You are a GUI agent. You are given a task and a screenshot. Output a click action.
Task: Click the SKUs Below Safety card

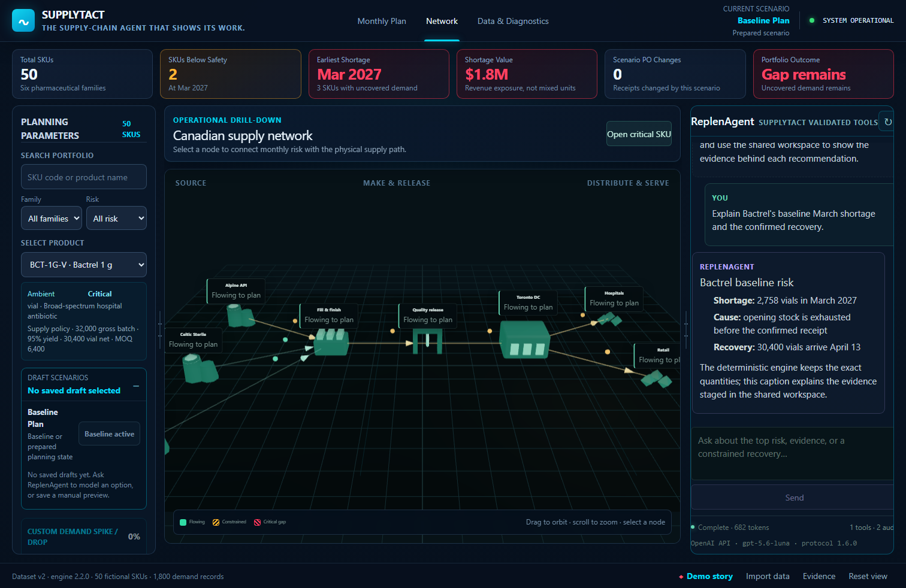tap(231, 74)
